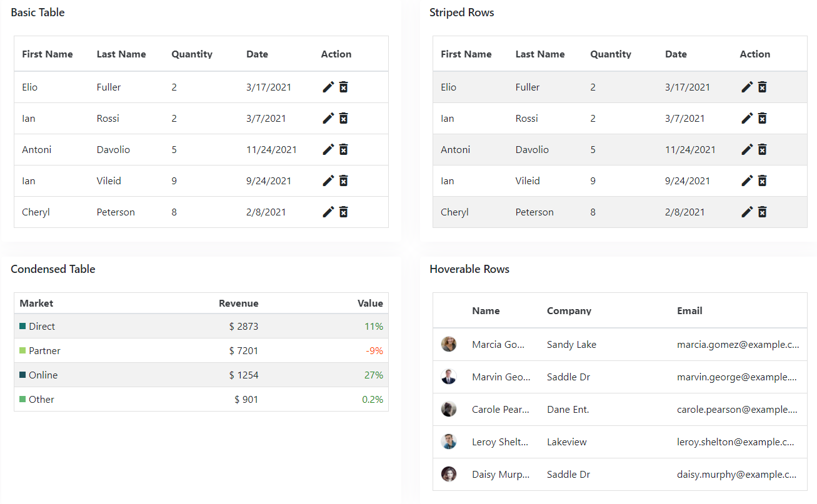Click the teal swatch next to Direct

point(21,326)
